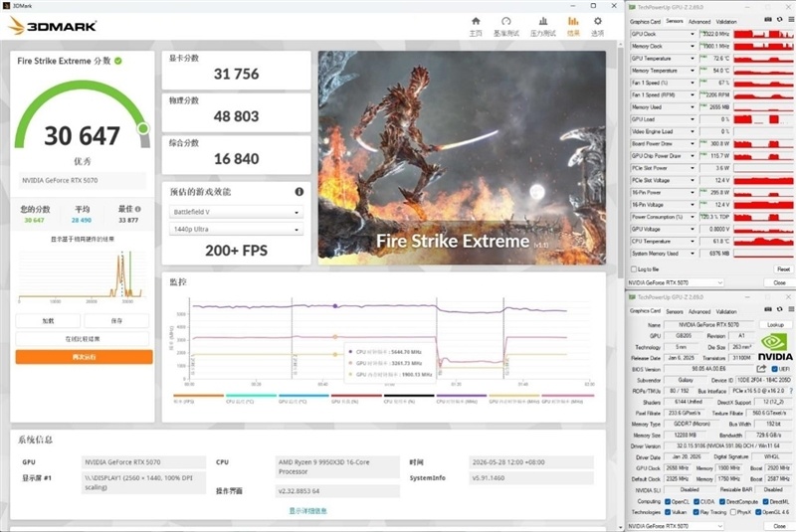The width and height of the screenshot is (796, 532).
Task: Click purple CPU clock legend bar
Action: coord(462,396)
